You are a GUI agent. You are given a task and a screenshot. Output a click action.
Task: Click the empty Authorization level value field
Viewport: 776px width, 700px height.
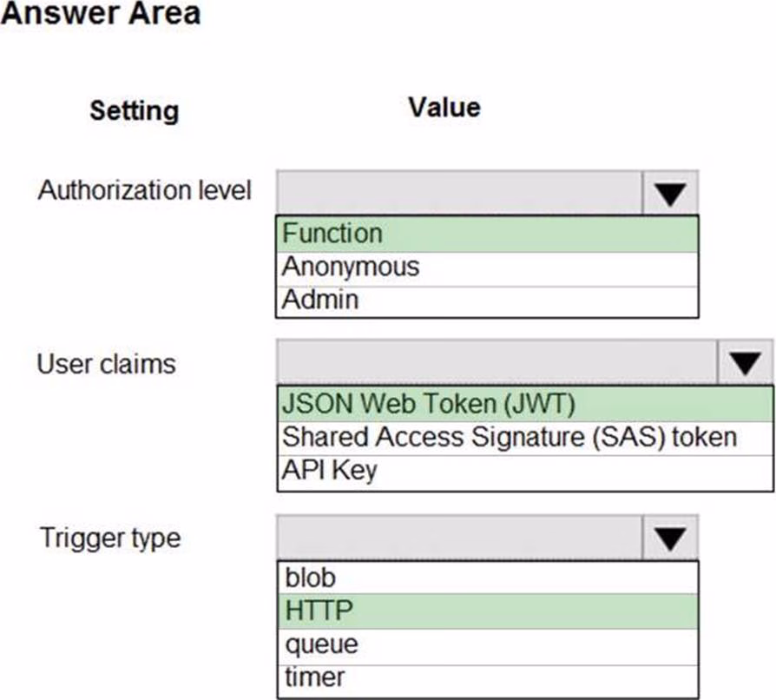pos(459,193)
